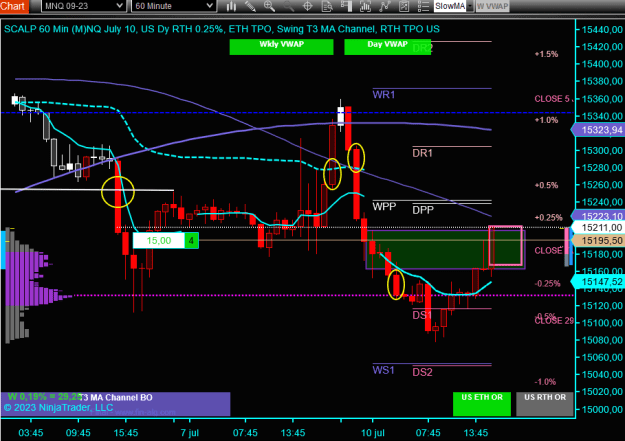Click the 09:45 time axis label

[78, 433]
